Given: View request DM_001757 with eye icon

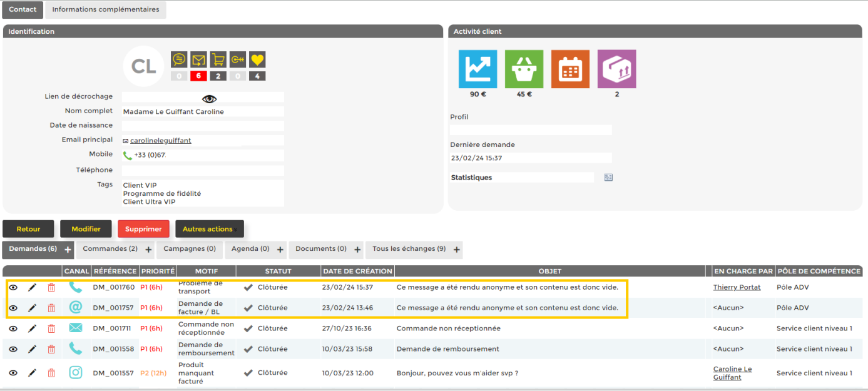Looking at the screenshot, I should tap(13, 308).
